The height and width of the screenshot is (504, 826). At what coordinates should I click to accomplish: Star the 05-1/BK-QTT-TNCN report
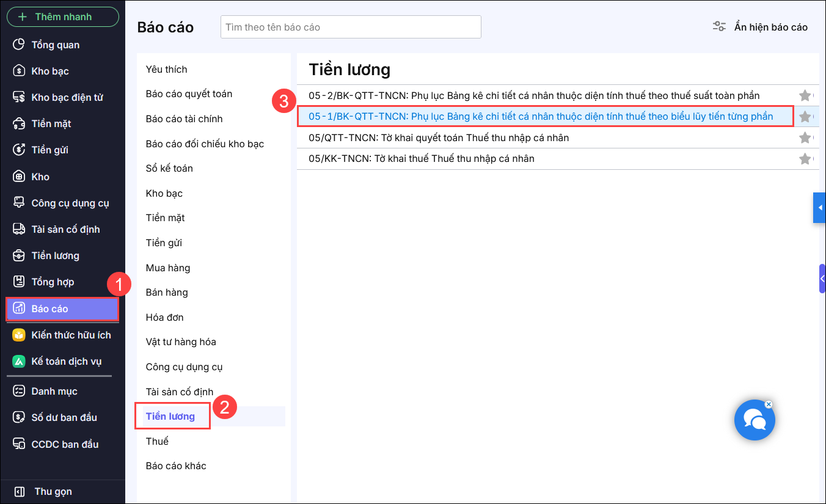pyautogui.click(x=805, y=117)
